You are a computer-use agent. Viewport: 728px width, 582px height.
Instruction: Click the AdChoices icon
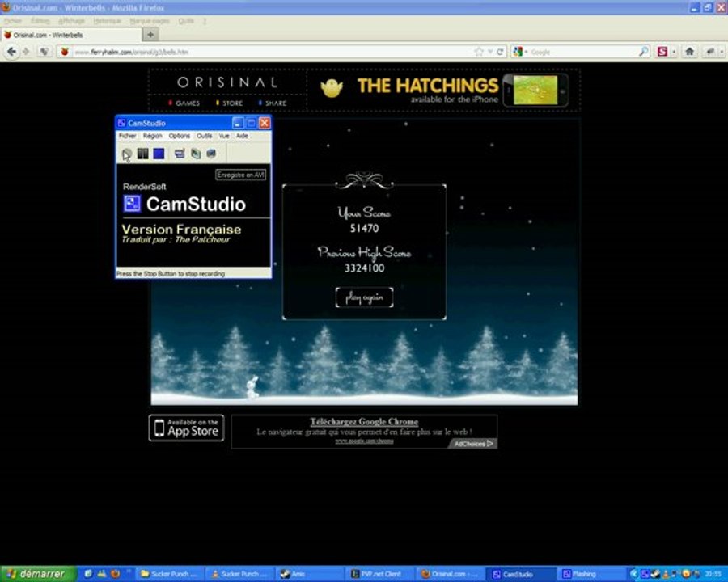(x=473, y=444)
